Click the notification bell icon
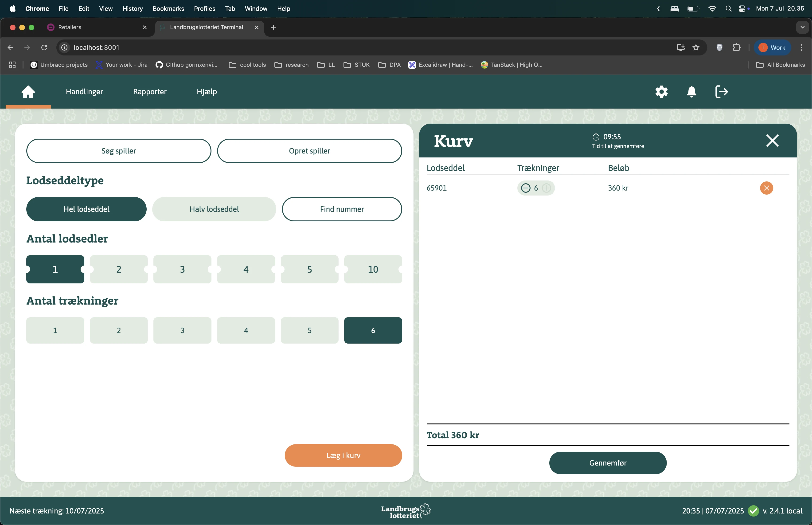Image resolution: width=812 pixels, height=525 pixels. [x=691, y=91]
